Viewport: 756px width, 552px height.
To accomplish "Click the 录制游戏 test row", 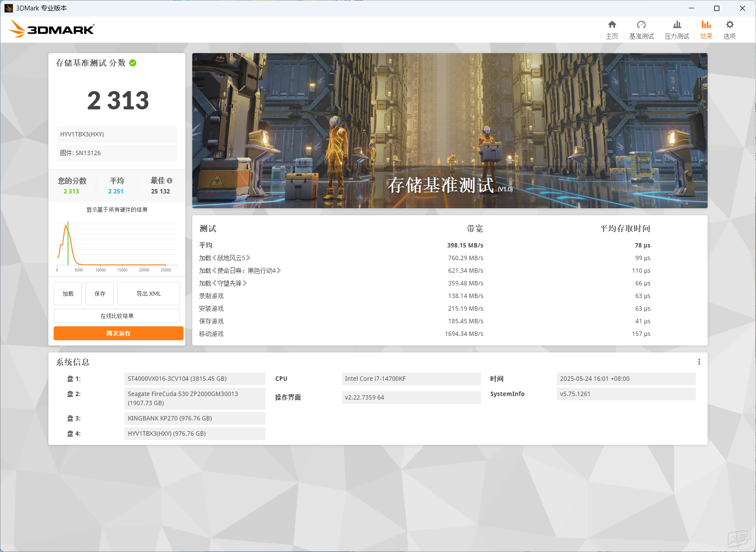I will [450, 296].
